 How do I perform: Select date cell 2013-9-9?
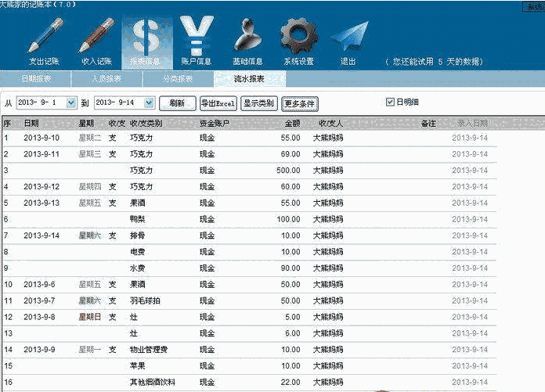click(x=39, y=350)
